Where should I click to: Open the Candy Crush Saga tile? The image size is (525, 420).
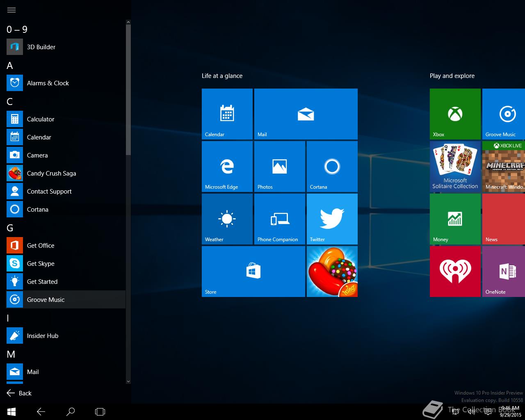(x=332, y=272)
